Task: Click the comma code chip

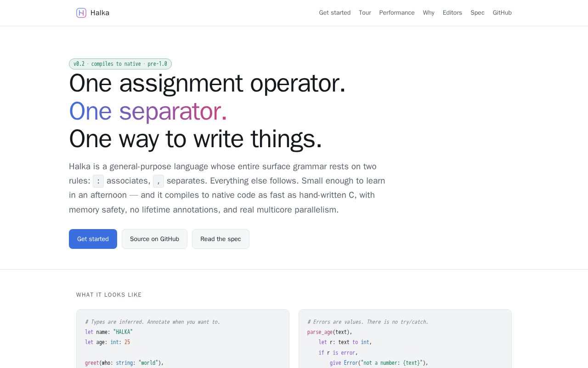Action: 158,181
